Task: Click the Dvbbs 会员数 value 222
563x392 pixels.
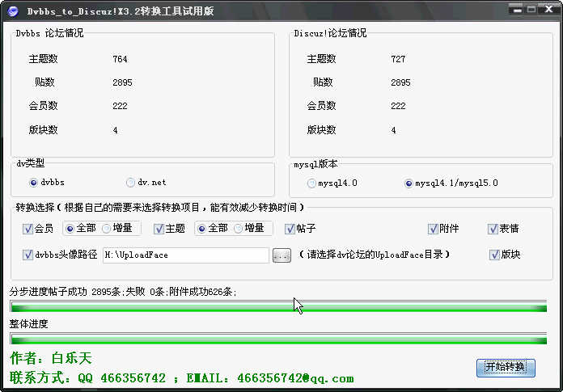Action: coord(120,106)
